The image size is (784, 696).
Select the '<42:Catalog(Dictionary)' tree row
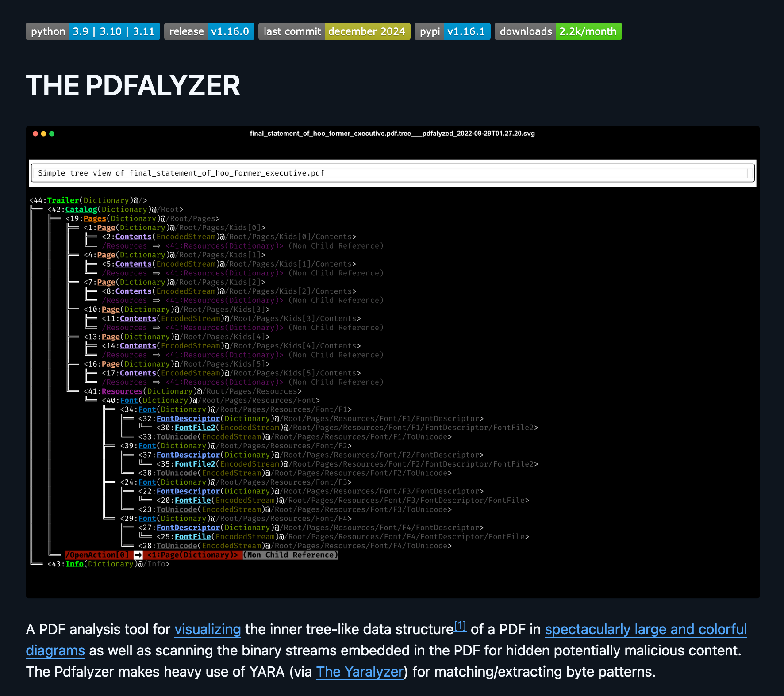click(x=115, y=210)
